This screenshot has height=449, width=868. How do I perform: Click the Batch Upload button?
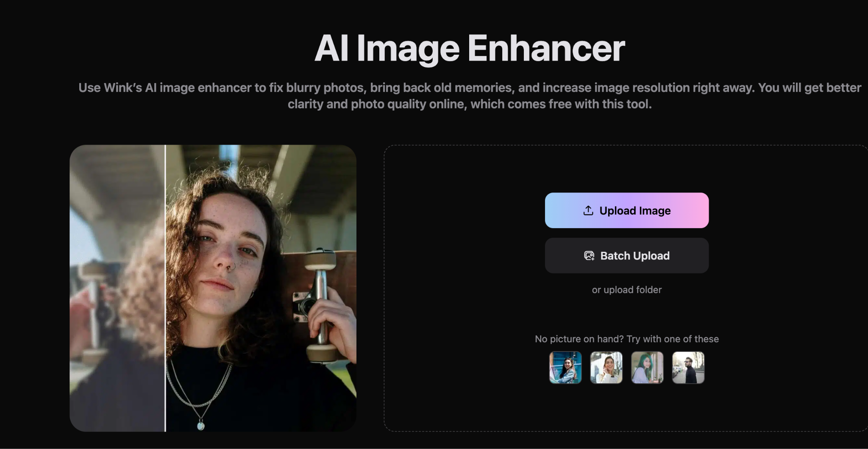click(626, 255)
